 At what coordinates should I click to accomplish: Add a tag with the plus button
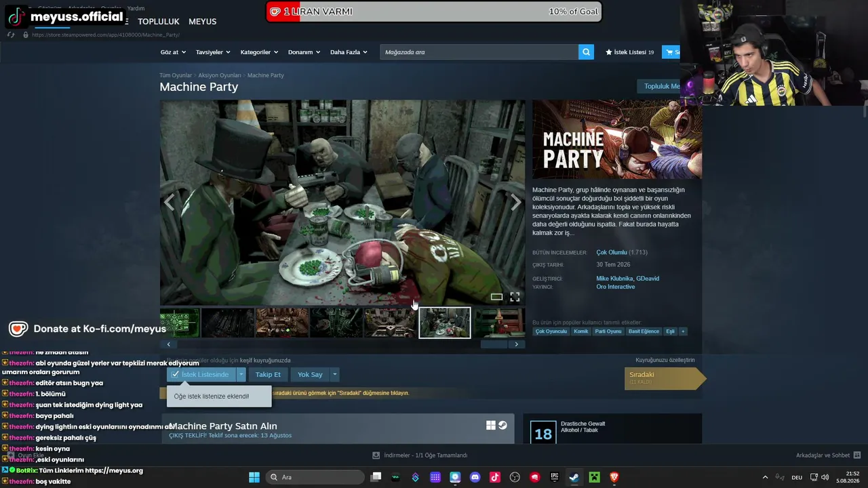683,331
